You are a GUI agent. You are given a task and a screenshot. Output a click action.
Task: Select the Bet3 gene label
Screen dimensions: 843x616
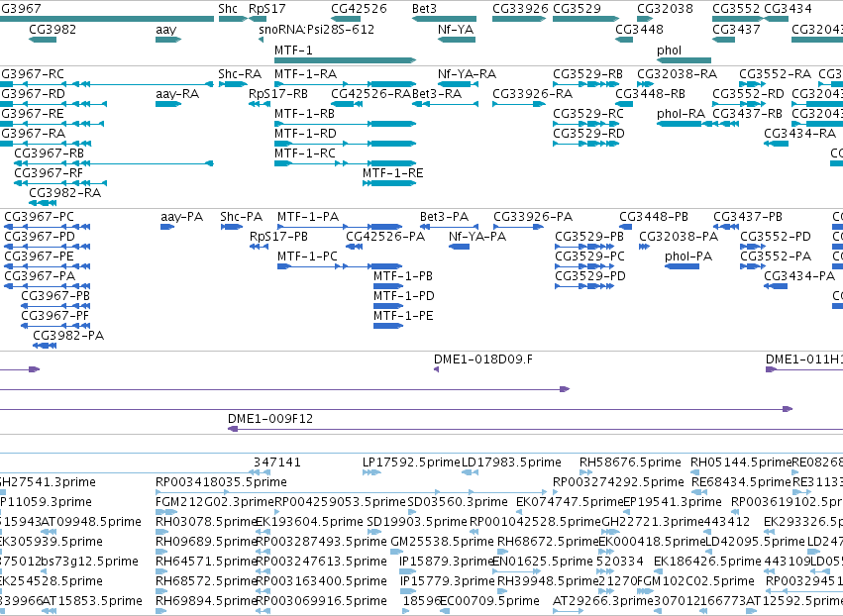[424, 9]
